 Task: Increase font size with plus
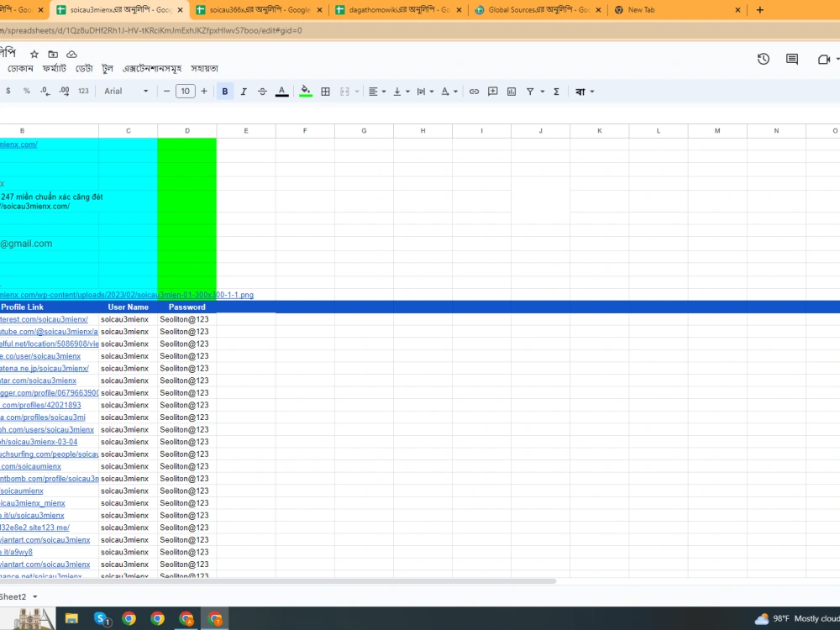point(204,91)
